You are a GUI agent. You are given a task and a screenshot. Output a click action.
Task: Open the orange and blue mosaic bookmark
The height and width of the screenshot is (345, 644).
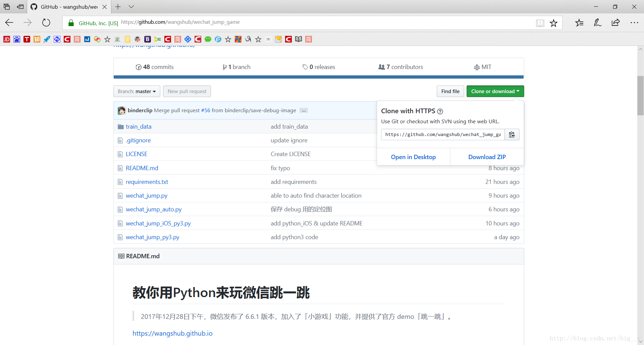(238, 39)
